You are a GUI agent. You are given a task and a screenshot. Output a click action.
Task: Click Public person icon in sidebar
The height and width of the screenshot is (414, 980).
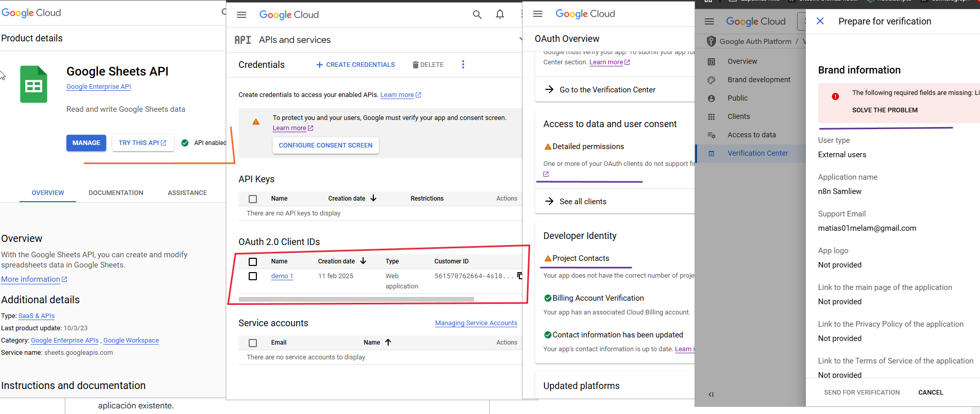click(711, 98)
